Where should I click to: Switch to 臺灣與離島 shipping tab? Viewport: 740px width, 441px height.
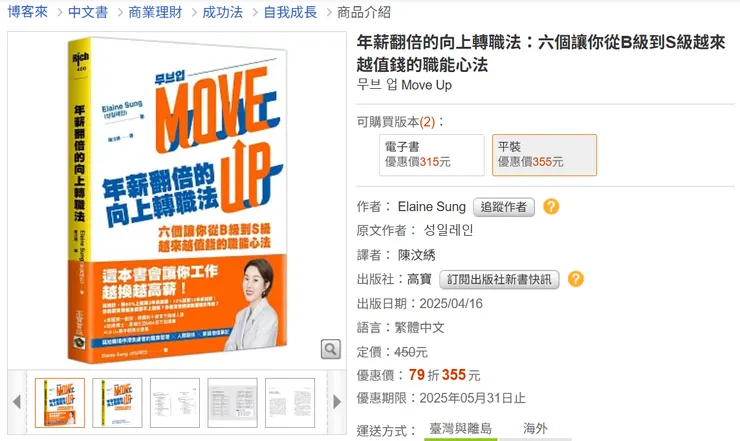(461, 429)
